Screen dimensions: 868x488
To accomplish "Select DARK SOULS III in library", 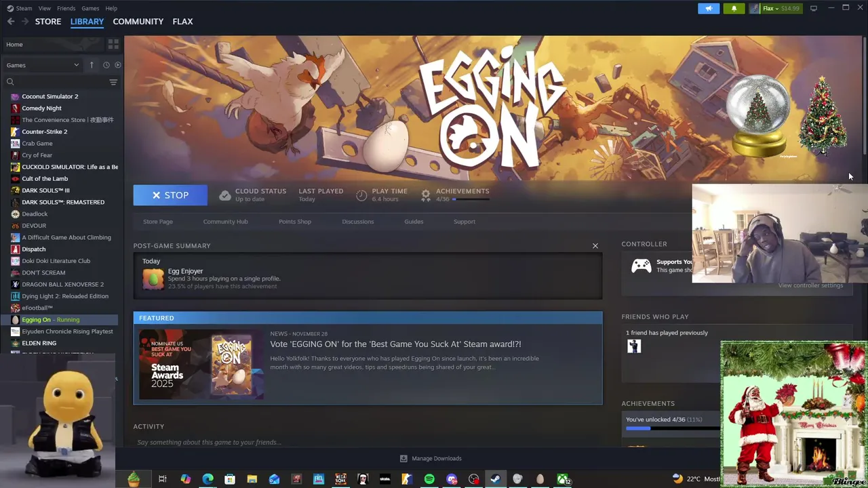I will tap(45, 190).
